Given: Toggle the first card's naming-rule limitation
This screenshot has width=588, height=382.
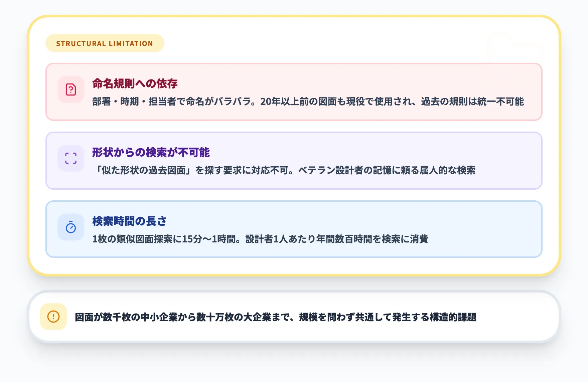Looking at the screenshot, I should click(x=294, y=91).
